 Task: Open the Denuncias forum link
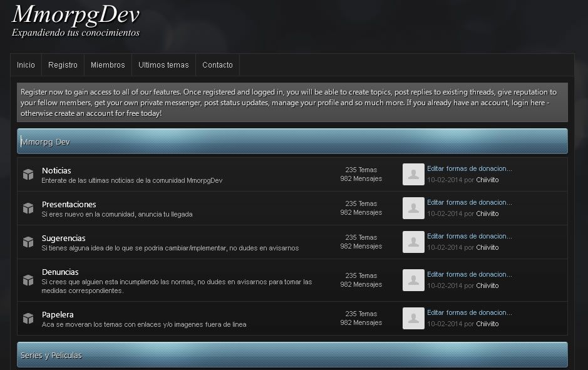click(x=60, y=272)
